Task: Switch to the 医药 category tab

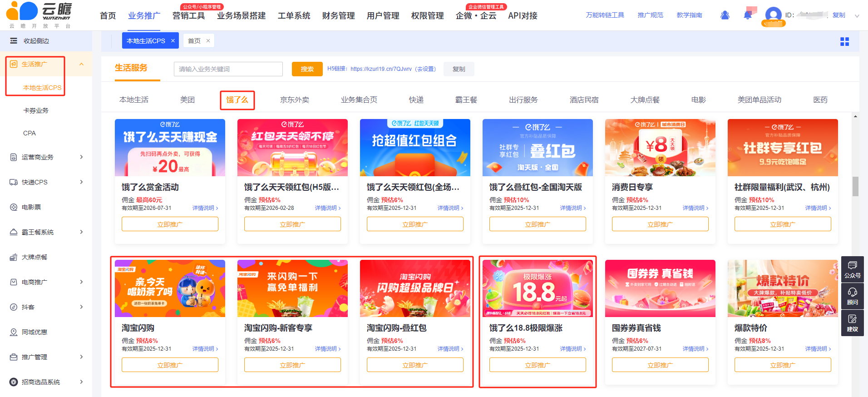Action: [820, 100]
